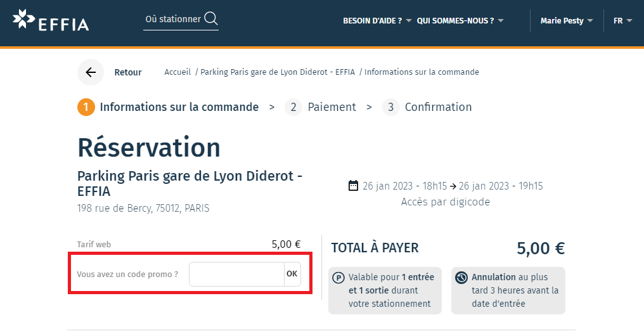The image size is (644, 336).
Task: Focus the code promo input field
Action: click(236, 275)
